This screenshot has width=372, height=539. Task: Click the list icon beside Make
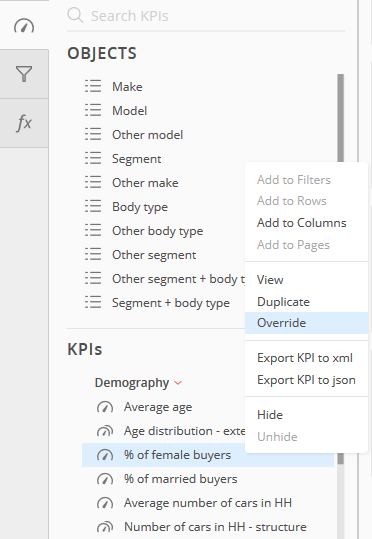pyautogui.click(x=93, y=87)
